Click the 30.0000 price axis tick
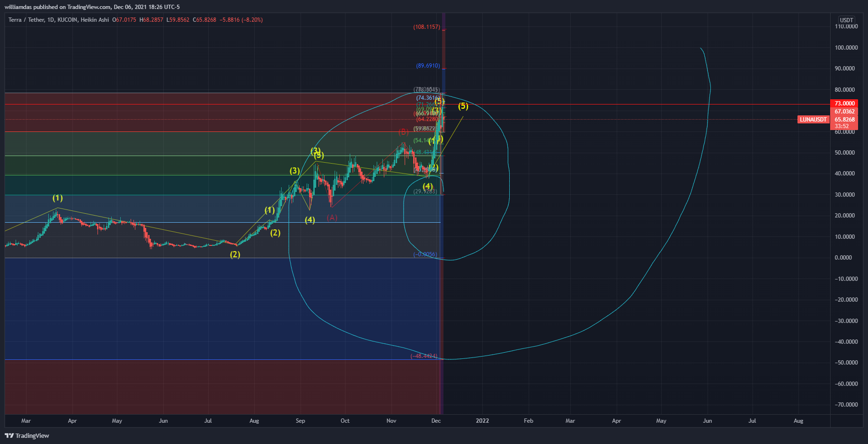The image size is (868, 444). point(845,195)
